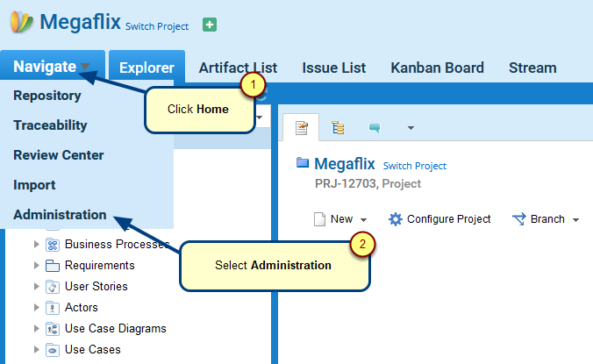The image size is (593, 364).
Task: Click the Actors tree item icon
Action: click(x=52, y=308)
